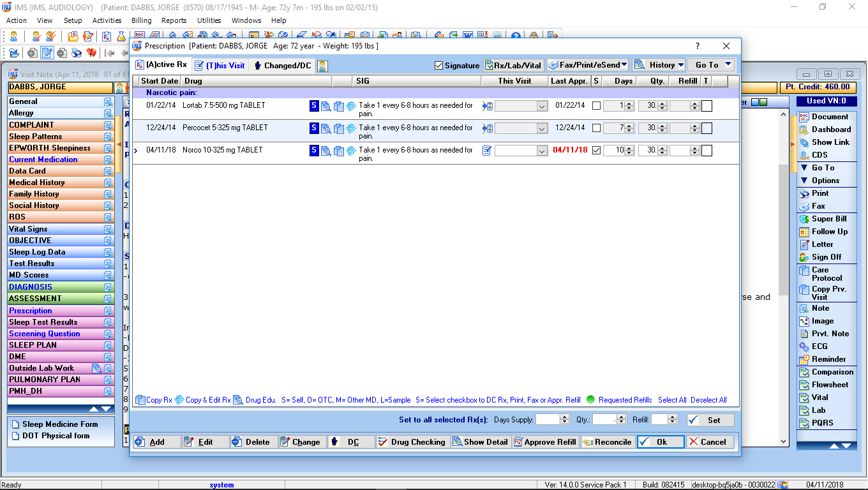The image size is (868, 490).
Task: Click the Qty field for all selected Rx
Action: 605,420
